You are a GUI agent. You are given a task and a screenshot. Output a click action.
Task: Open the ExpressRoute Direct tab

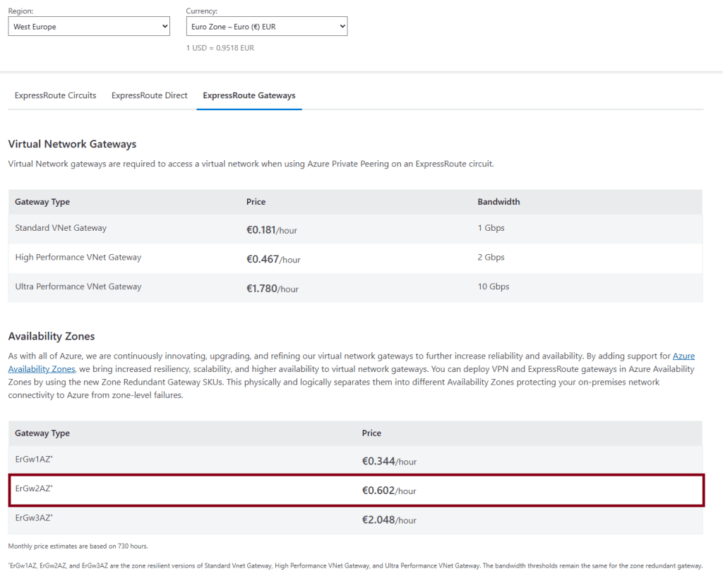(149, 95)
